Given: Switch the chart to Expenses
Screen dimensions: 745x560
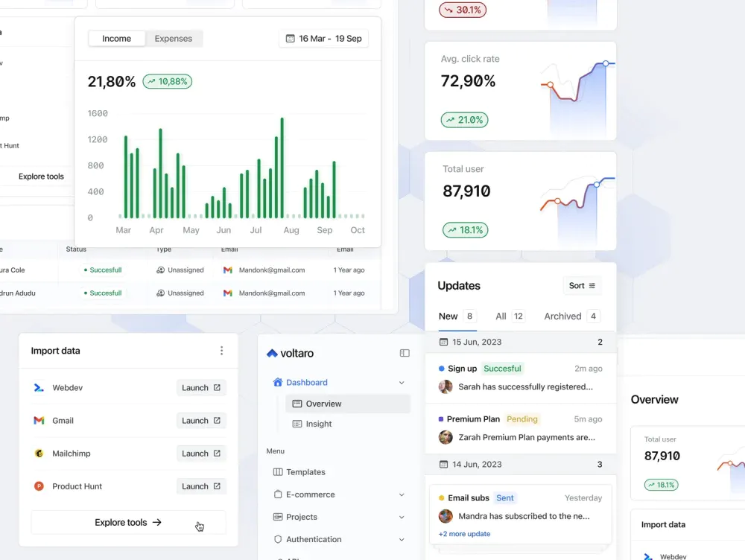Looking at the screenshot, I should (174, 39).
